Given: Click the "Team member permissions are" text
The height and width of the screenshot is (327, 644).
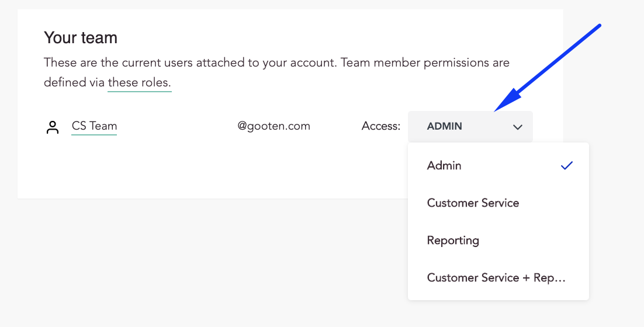Looking at the screenshot, I should coord(425,62).
